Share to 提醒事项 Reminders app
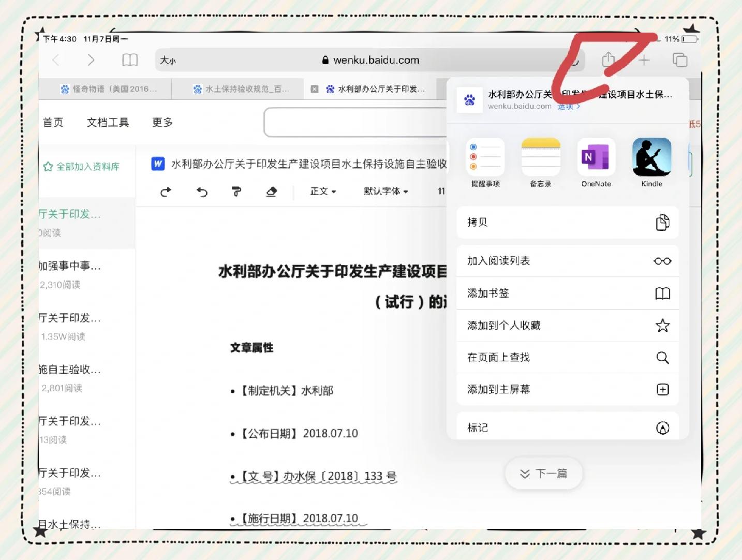 [x=485, y=163]
